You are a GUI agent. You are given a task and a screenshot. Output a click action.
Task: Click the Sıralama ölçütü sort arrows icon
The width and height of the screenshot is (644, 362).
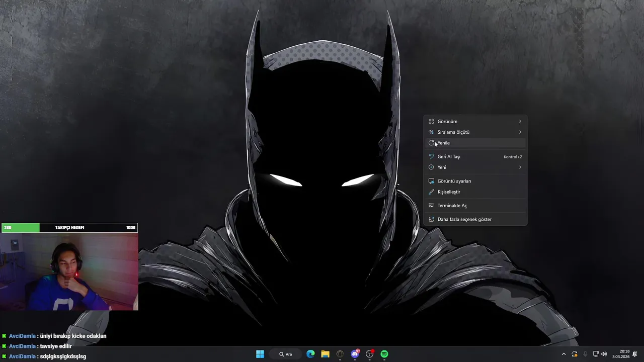click(431, 132)
